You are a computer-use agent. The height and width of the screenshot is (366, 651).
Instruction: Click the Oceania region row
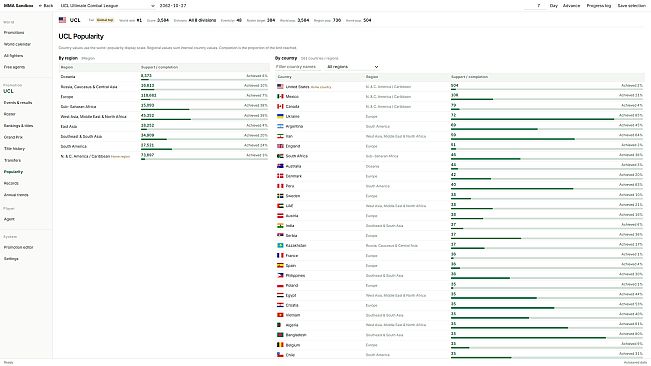164,76
